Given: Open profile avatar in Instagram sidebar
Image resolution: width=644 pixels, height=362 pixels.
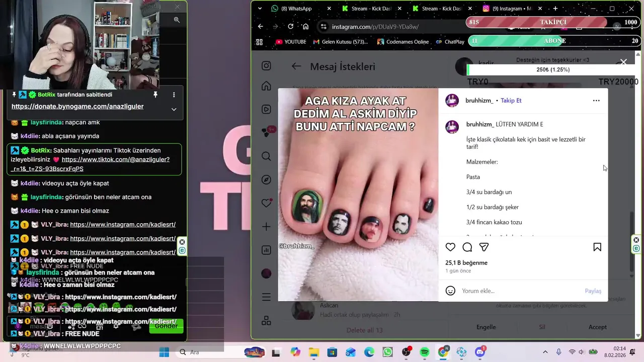Looking at the screenshot, I should coord(266,274).
